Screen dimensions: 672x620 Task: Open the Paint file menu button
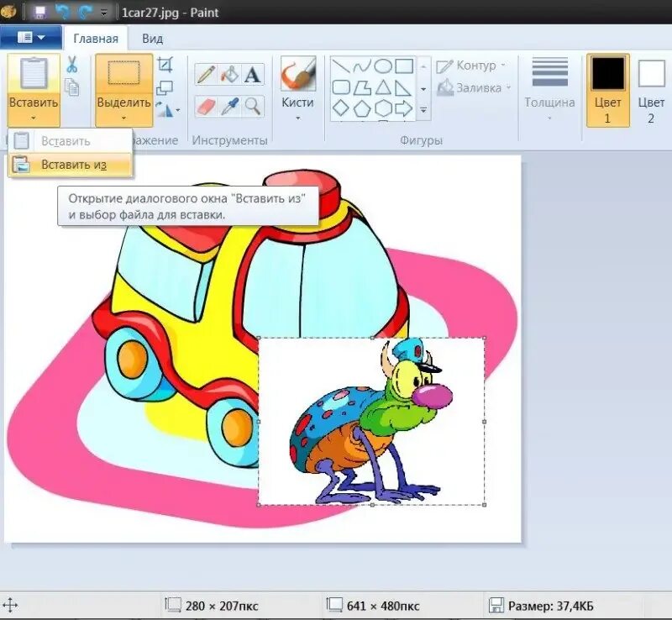[x=31, y=38]
